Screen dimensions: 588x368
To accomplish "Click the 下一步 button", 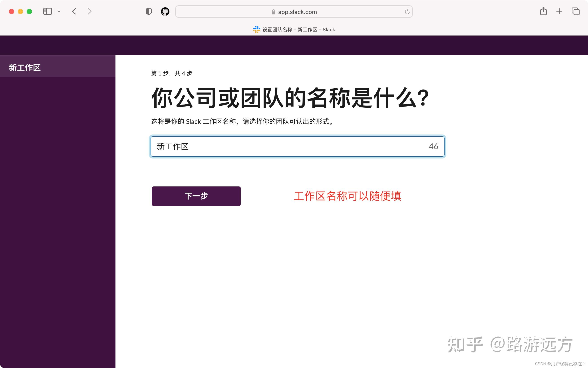I will pyautogui.click(x=196, y=196).
